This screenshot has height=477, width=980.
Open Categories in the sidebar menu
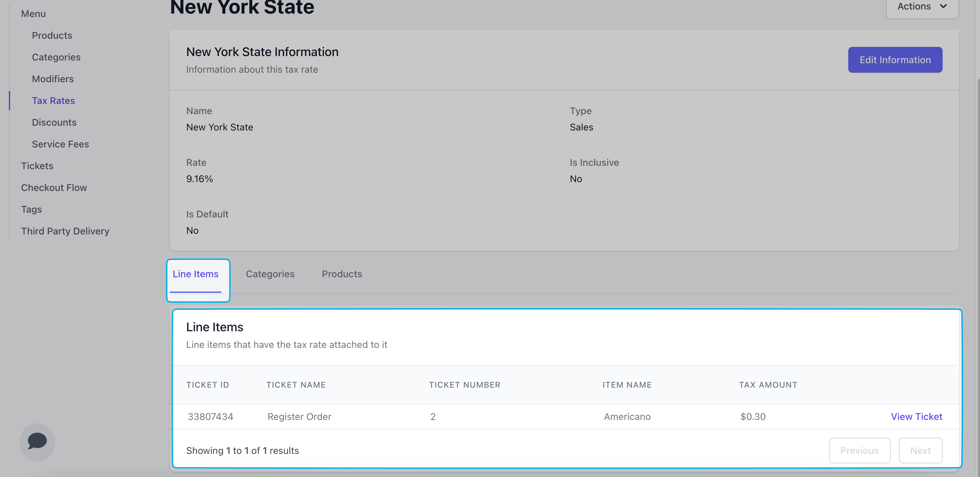56,57
